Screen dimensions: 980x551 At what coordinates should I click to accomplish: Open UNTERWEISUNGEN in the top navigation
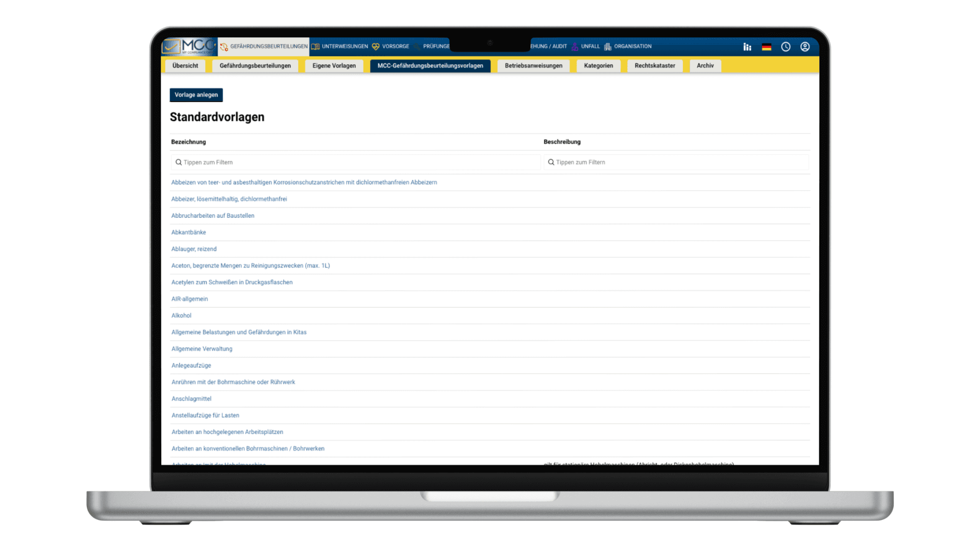pos(345,46)
